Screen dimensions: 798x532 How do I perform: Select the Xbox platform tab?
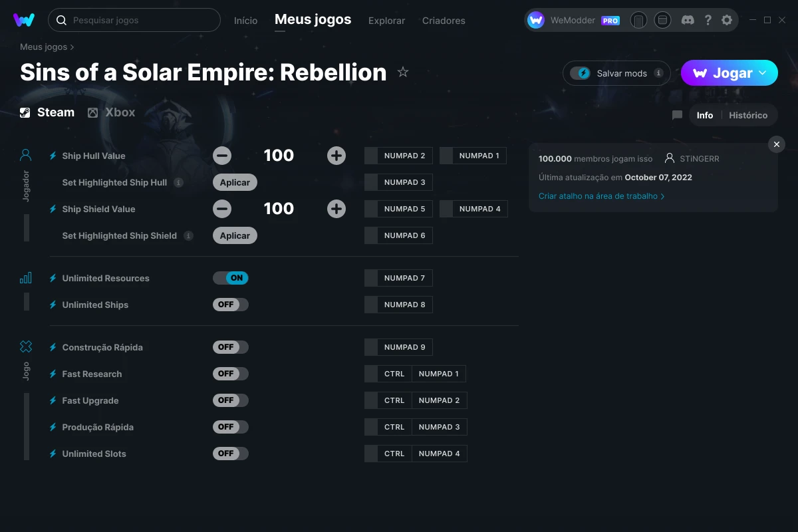(111, 112)
